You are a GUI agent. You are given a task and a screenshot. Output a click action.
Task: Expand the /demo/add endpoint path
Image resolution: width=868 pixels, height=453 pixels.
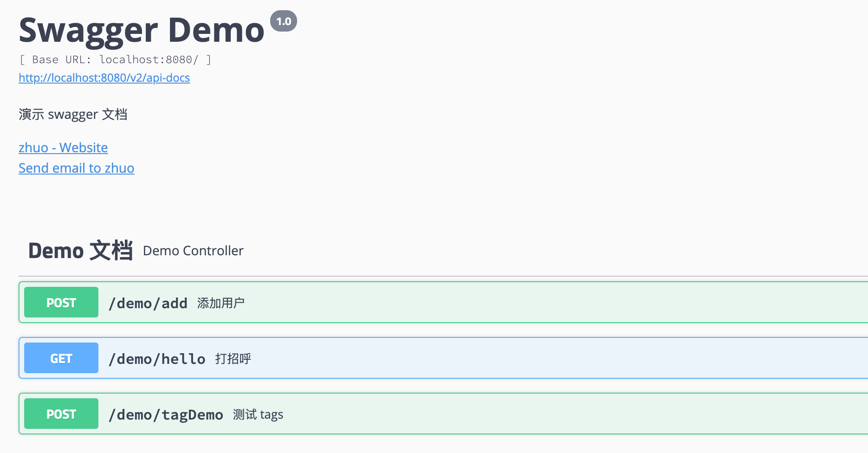pos(148,303)
